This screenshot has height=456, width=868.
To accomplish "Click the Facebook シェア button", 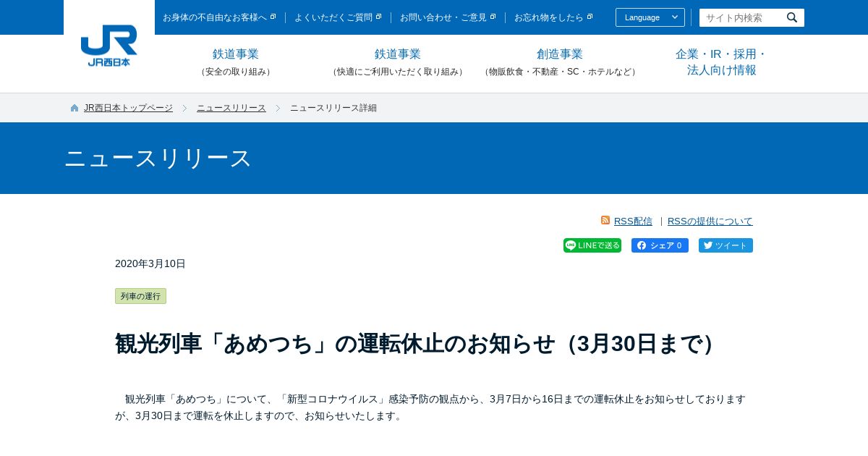I will [660, 245].
